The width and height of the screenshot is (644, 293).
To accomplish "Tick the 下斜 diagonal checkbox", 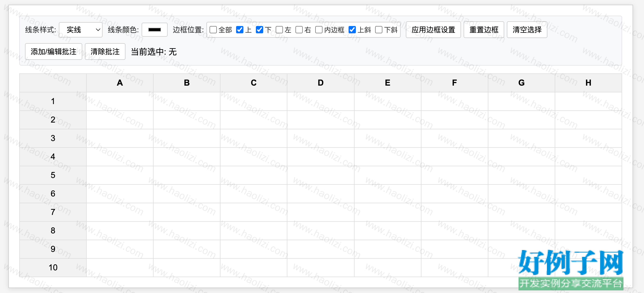I will point(379,30).
